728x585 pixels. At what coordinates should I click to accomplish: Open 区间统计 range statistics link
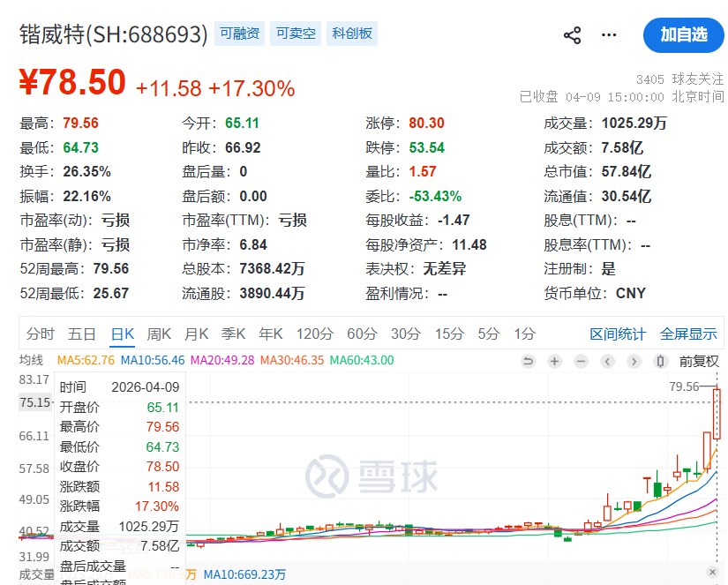point(618,334)
